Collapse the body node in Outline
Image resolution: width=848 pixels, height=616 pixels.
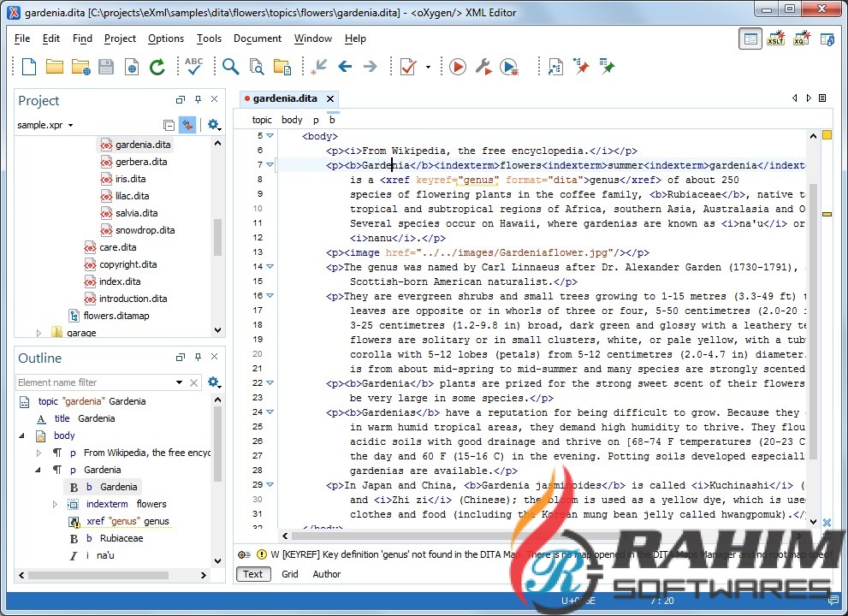click(x=21, y=435)
